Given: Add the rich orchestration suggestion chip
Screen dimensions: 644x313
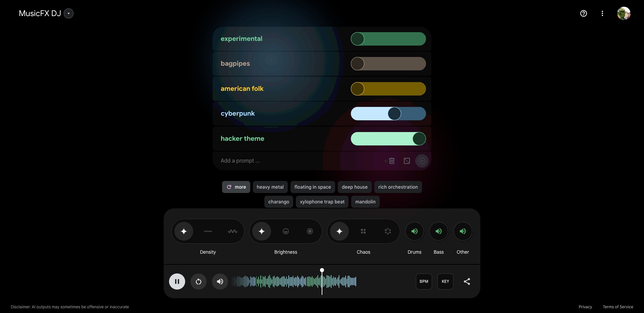Looking at the screenshot, I should (x=398, y=187).
